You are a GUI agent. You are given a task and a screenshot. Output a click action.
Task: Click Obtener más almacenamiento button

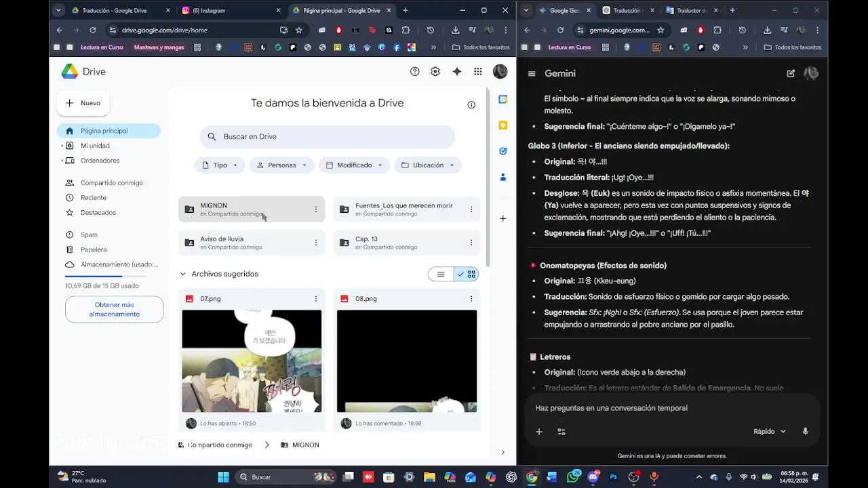(x=114, y=310)
